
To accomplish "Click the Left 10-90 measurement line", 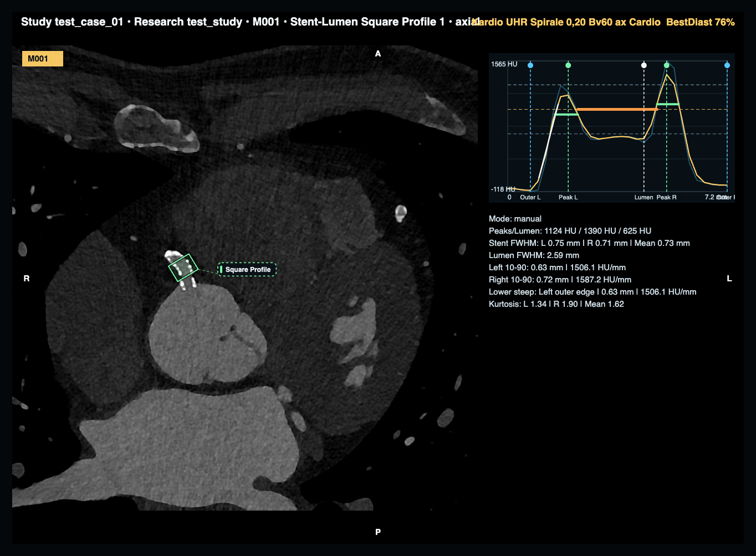I will 557,267.
